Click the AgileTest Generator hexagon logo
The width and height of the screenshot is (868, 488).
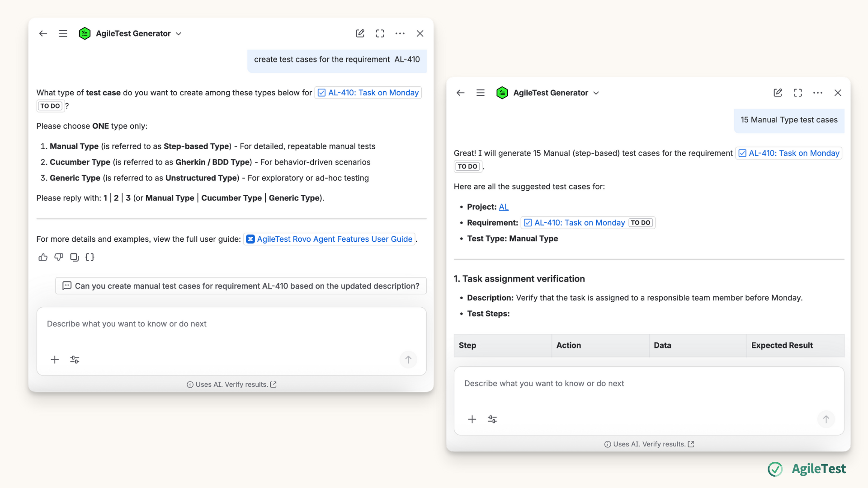[x=85, y=33]
